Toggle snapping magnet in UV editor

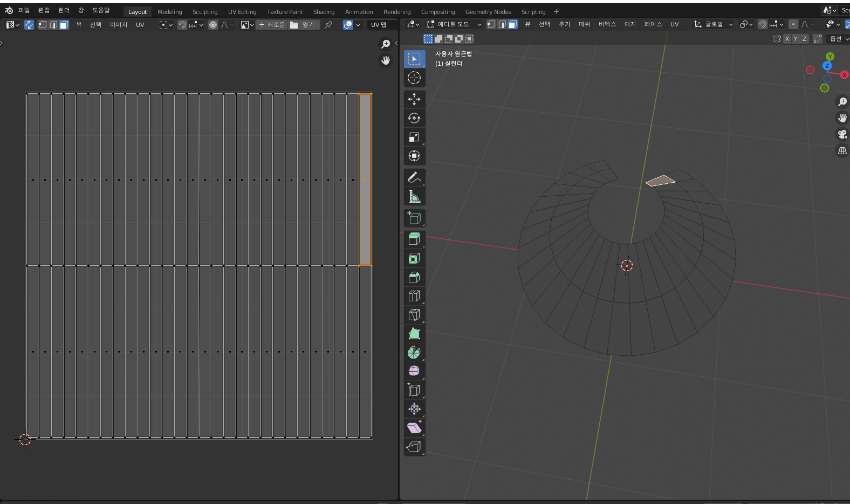(182, 25)
